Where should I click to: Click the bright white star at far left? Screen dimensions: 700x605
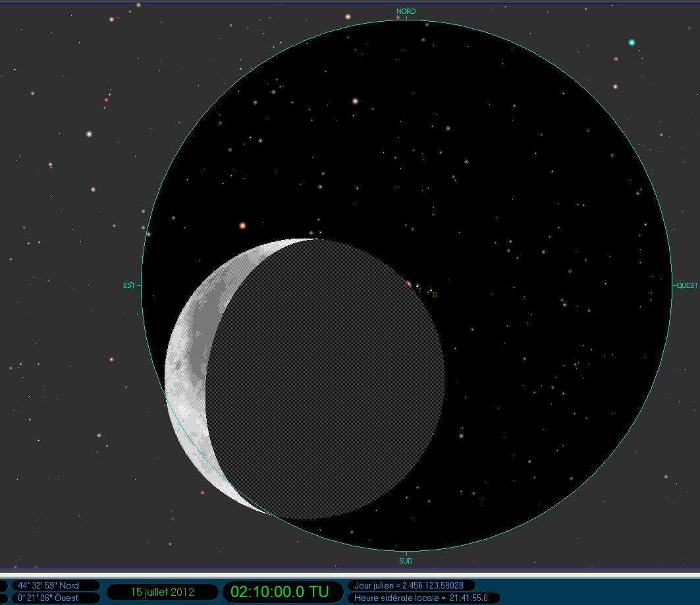(x=90, y=134)
